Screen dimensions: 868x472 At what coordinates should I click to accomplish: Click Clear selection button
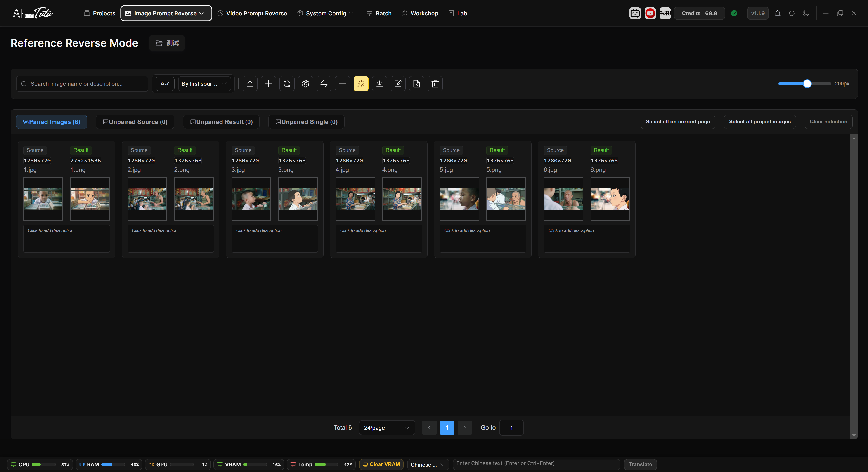(x=828, y=122)
